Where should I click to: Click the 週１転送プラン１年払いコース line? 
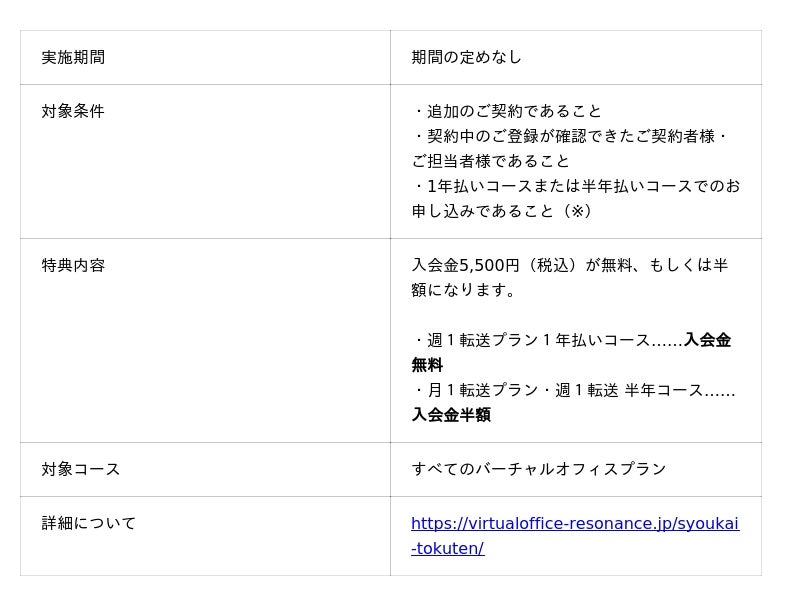(x=546, y=340)
